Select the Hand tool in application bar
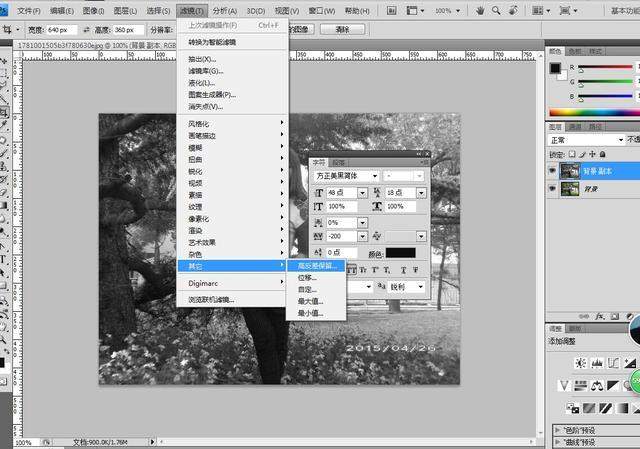 tap(480, 11)
